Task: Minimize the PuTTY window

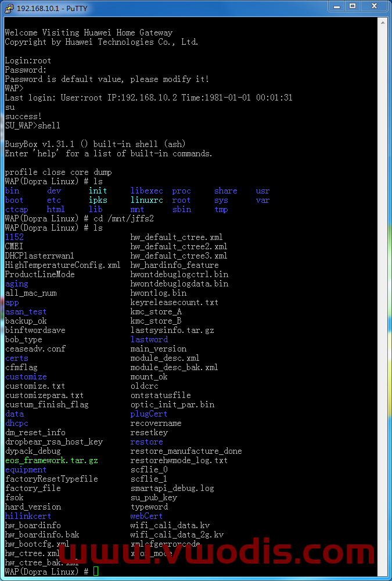Action: click(337, 6)
